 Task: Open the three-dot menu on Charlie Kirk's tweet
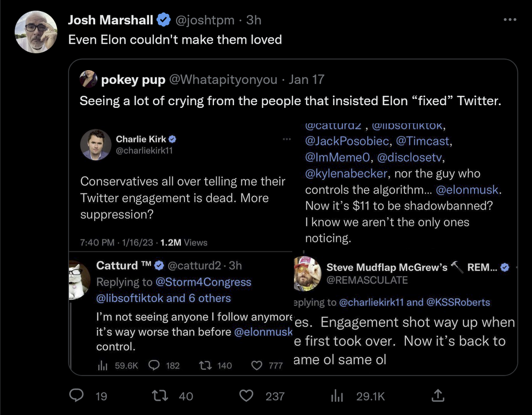[x=287, y=139]
